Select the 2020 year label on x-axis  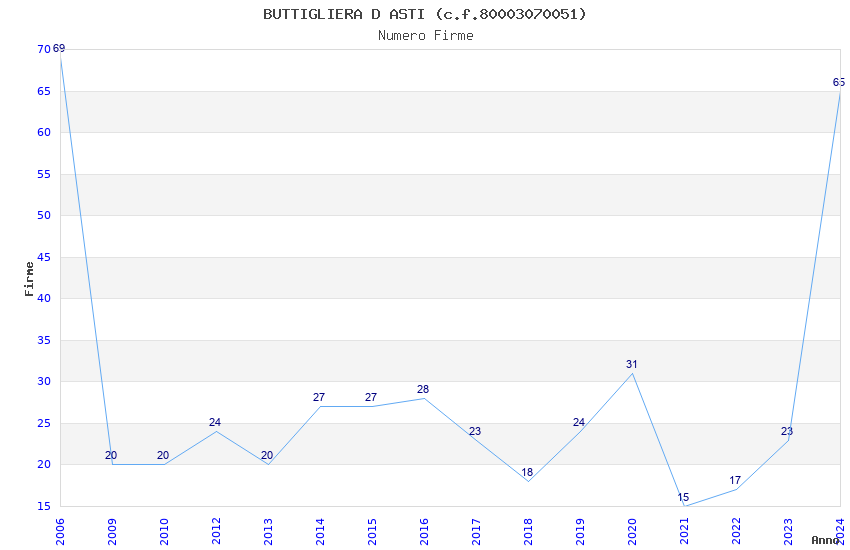tap(632, 531)
